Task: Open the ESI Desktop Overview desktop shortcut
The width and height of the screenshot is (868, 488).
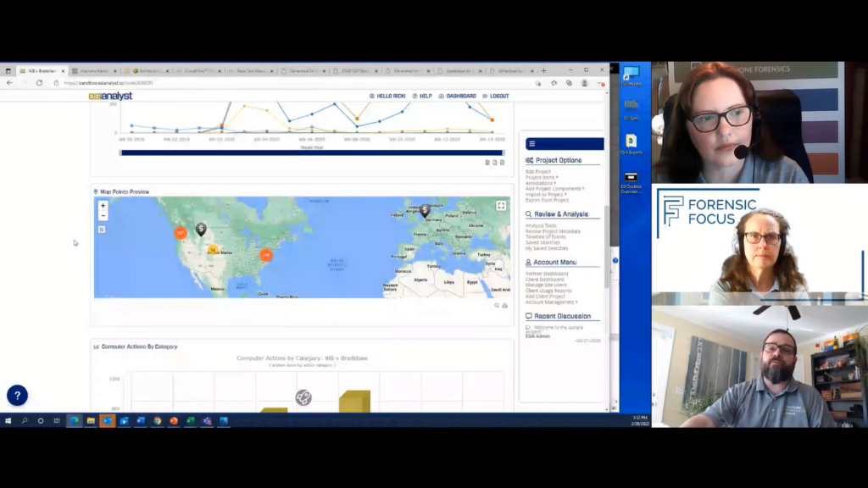Action: 631,182
